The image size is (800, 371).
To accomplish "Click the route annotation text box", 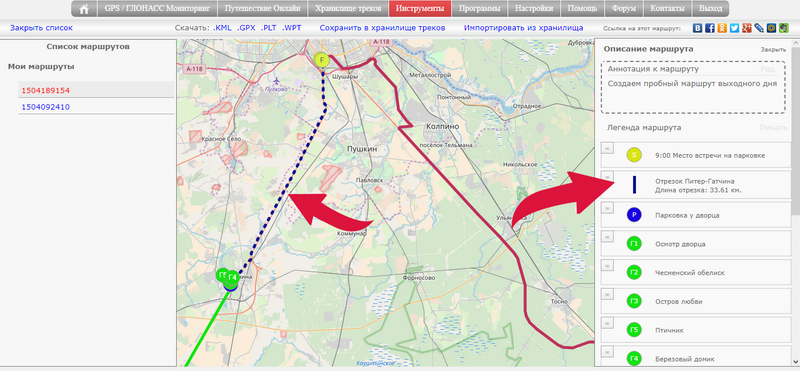I will click(x=693, y=88).
